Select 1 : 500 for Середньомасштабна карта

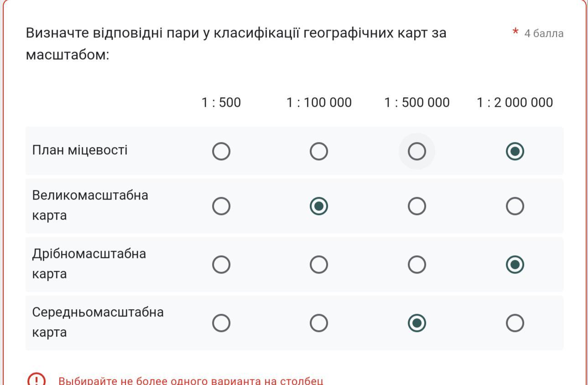(x=221, y=323)
